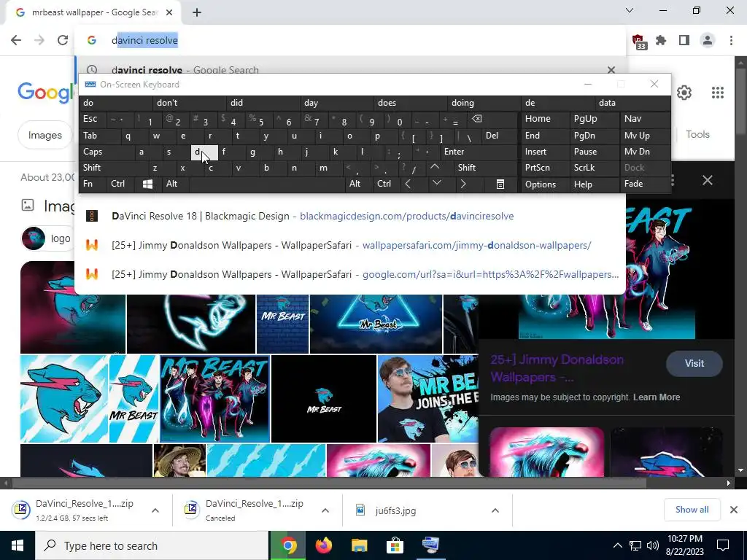Open options for downloading DaVinci_Resolve zip
The height and width of the screenshot is (560, 747).
(x=155, y=510)
